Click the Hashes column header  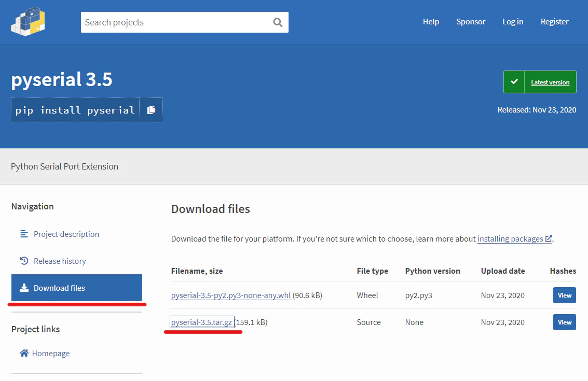click(x=563, y=271)
